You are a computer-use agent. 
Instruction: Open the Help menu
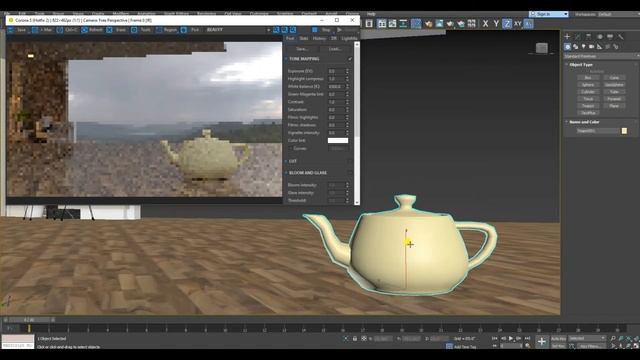point(371,14)
